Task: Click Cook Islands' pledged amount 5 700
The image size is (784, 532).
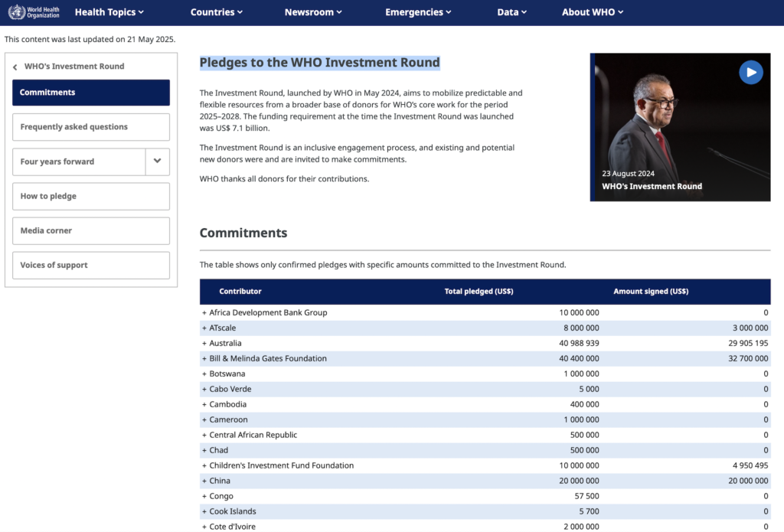Action: [x=589, y=511]
